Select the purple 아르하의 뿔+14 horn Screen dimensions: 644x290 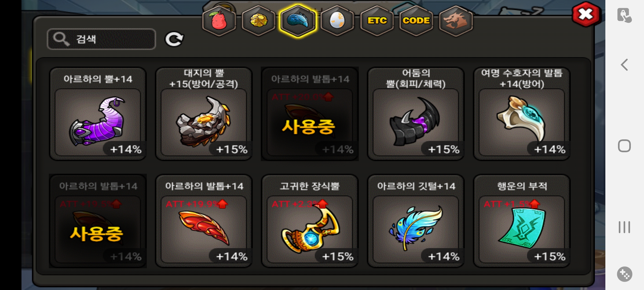pyautogui.click(x=98, y=114)
